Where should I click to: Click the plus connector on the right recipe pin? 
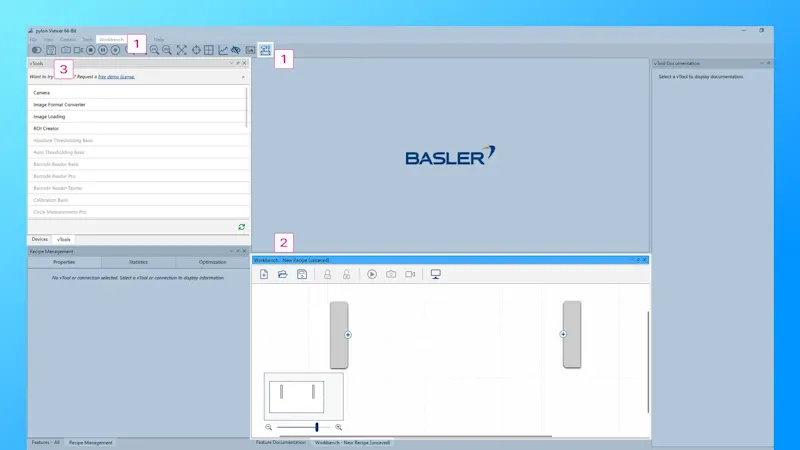pos(563,335)
